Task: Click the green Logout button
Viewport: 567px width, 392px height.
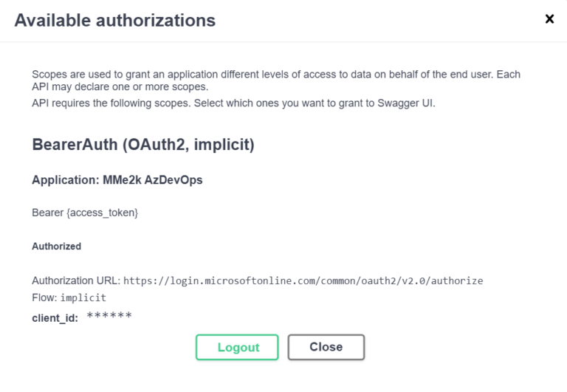Action: 237,347
